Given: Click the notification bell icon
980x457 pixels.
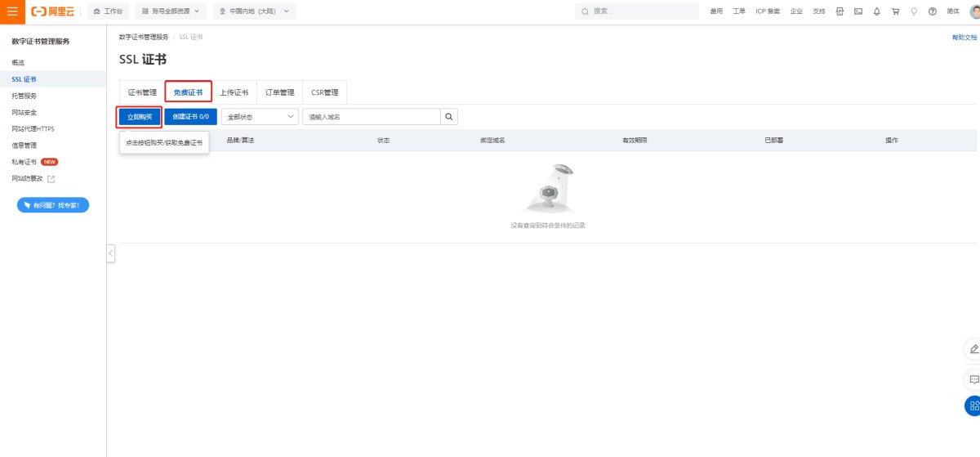Looking at the screenshot, I should click(x=876, y=11).
